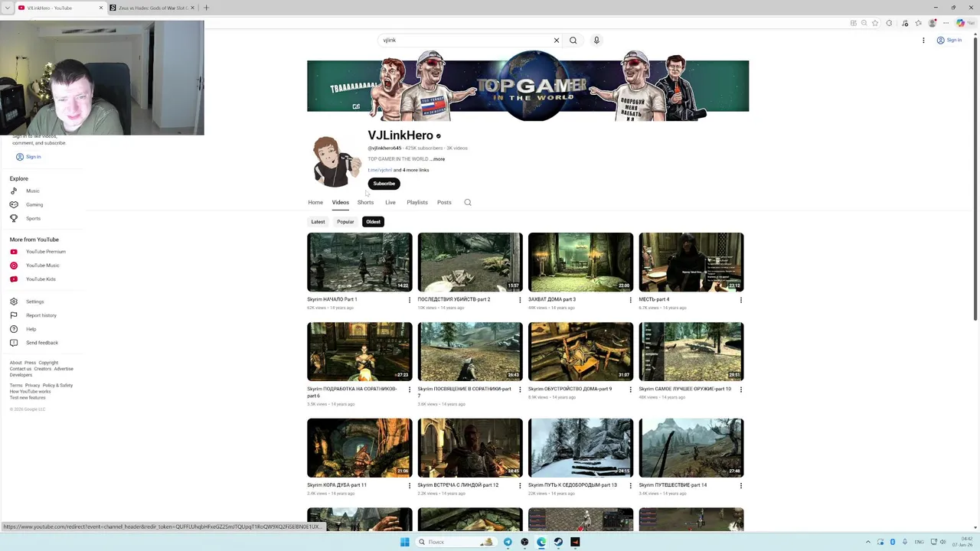Viewport: 980px width, 551px height.
Task: Open Report history in the sidebar
Action: coord(42,315)
